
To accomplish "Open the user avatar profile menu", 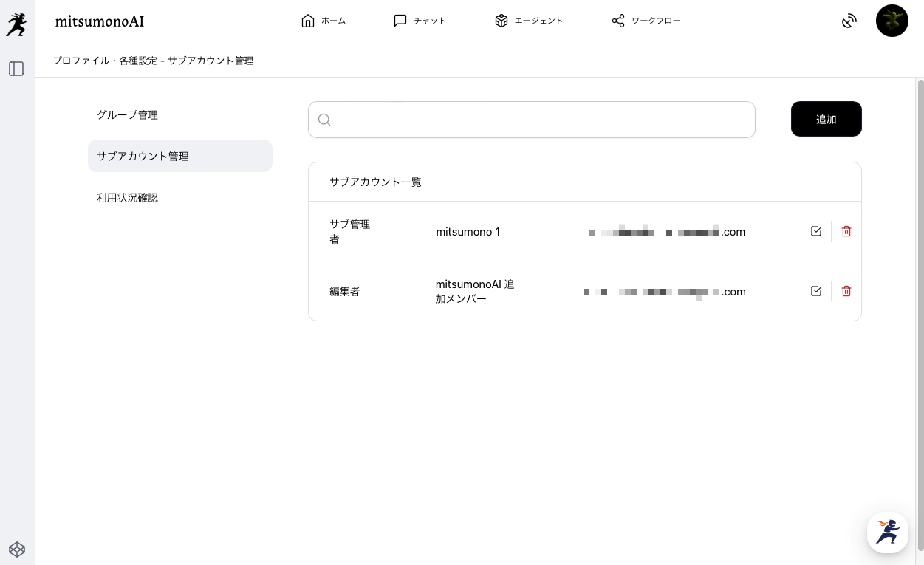I will click(892, 21).
